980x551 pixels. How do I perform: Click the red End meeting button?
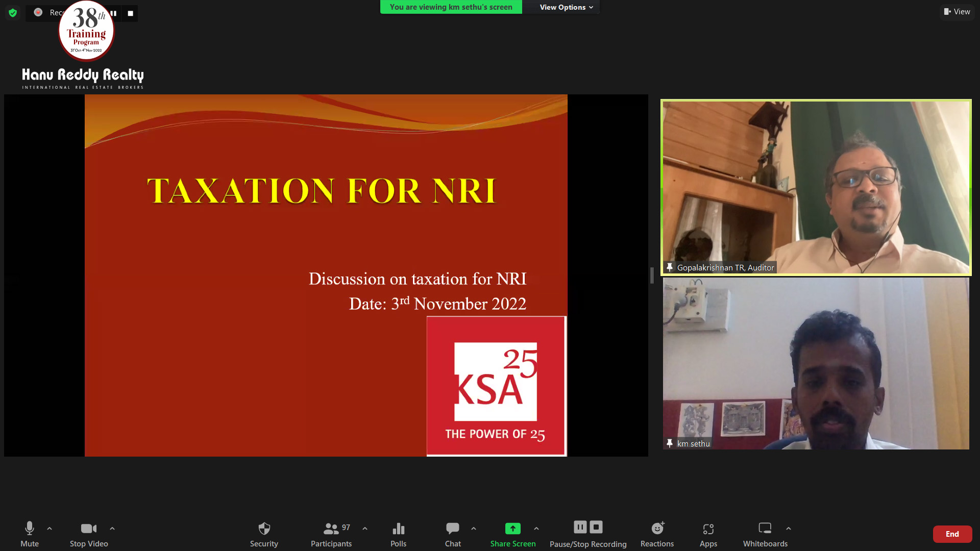click(952, 534)
